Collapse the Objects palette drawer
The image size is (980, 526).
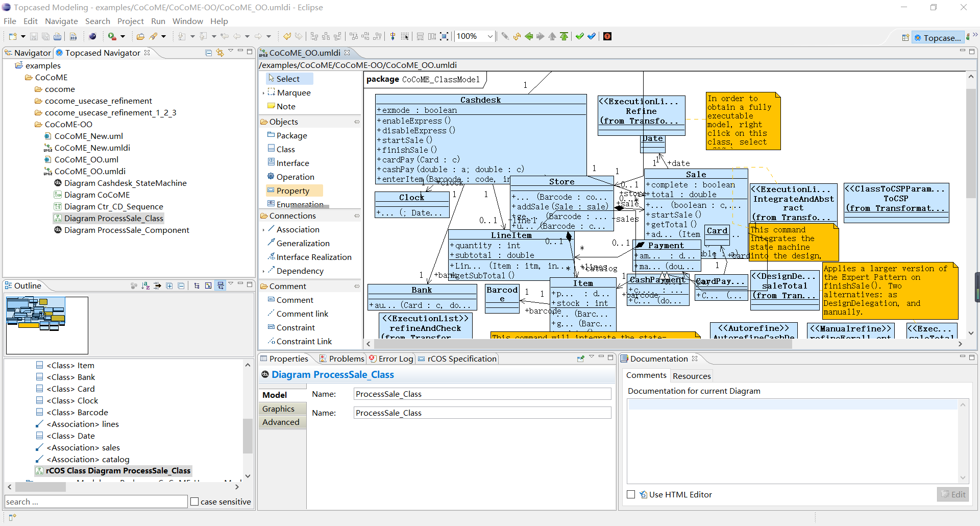pos(357,122)
